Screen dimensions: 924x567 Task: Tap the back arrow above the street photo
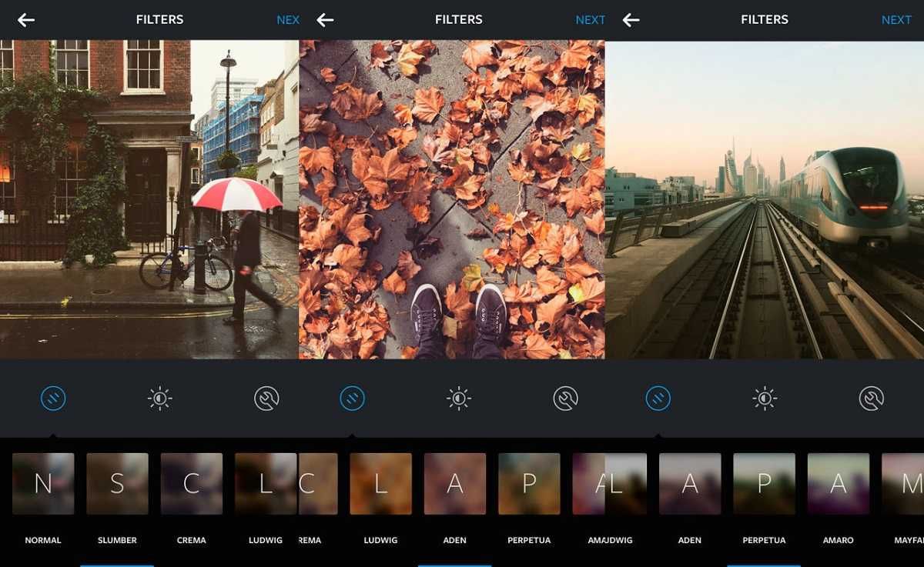click(x=26, y=19)
